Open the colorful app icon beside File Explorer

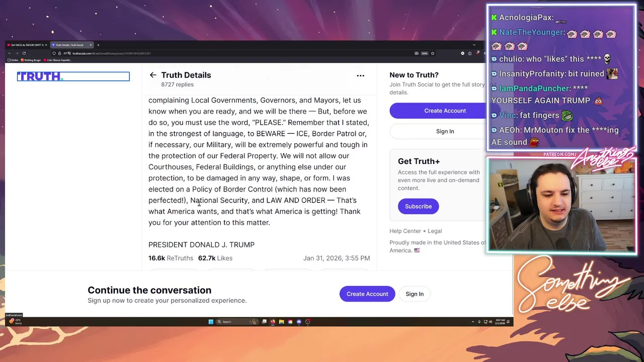click(x=290, y=322)
